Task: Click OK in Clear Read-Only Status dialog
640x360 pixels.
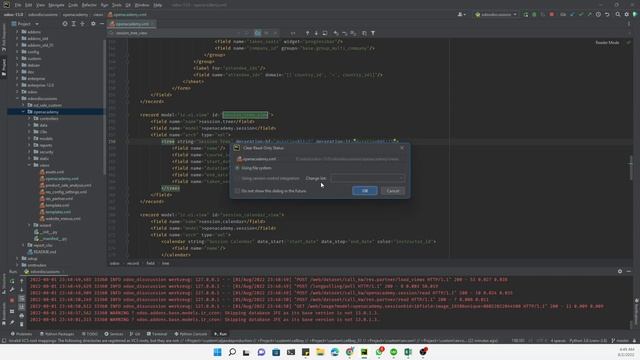Action: point(364,191)
